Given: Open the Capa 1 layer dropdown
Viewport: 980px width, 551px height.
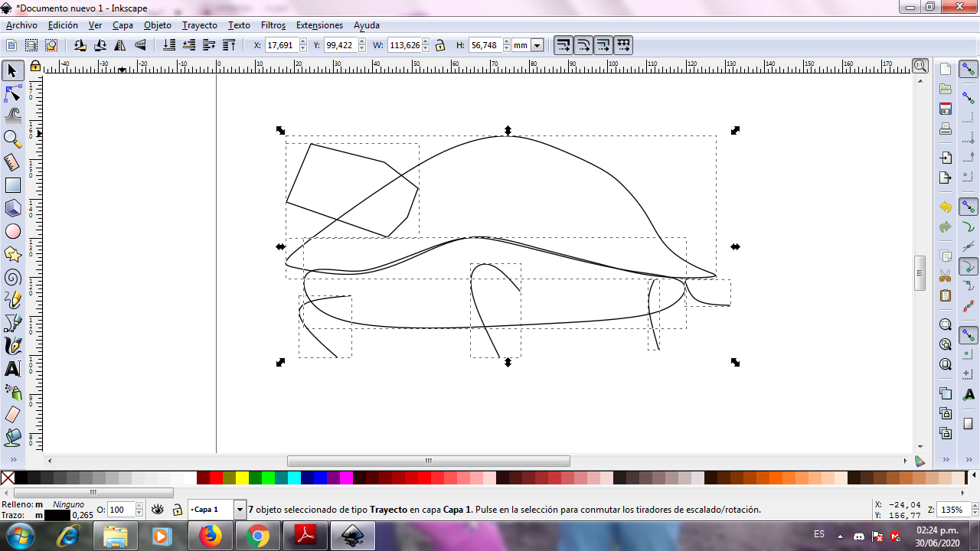Looking at the screenshot, I should pos(240,510).
